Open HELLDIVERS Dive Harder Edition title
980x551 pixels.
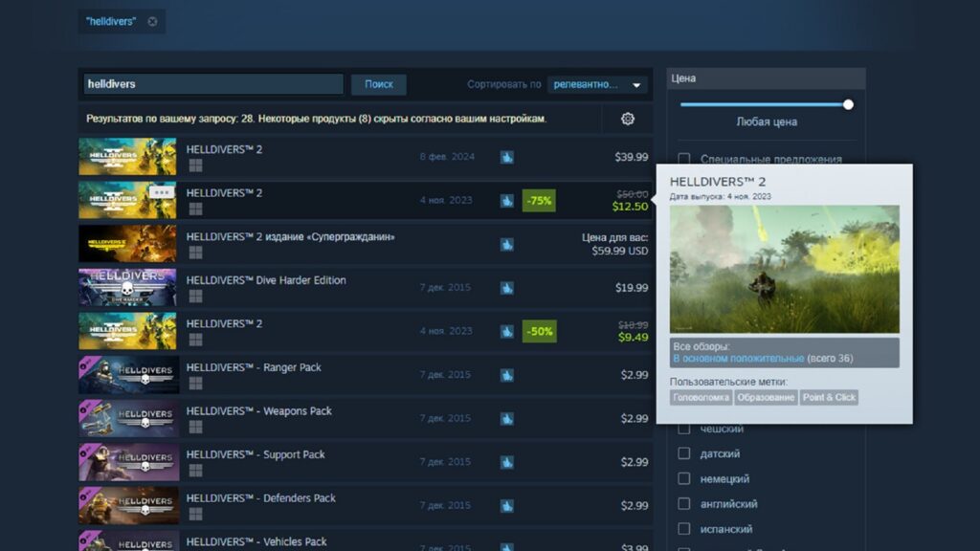pyautogui.click(x=266, y=280)
